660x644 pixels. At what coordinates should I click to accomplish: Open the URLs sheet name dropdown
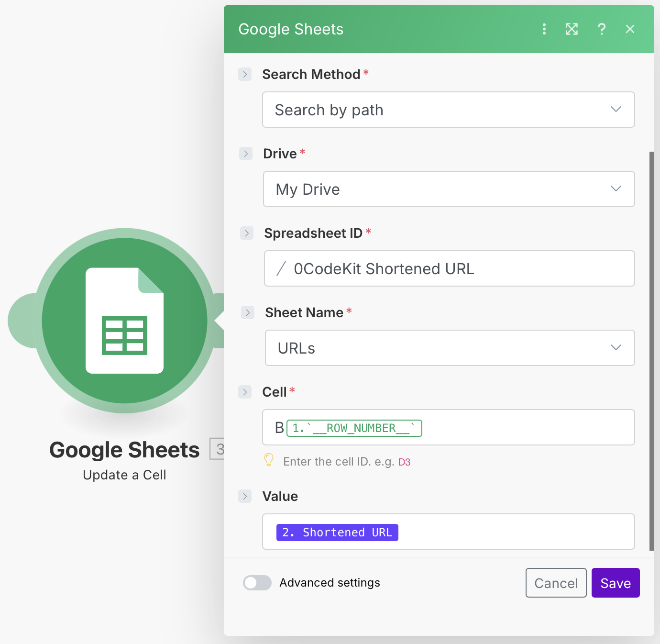(x=450, y=348)
